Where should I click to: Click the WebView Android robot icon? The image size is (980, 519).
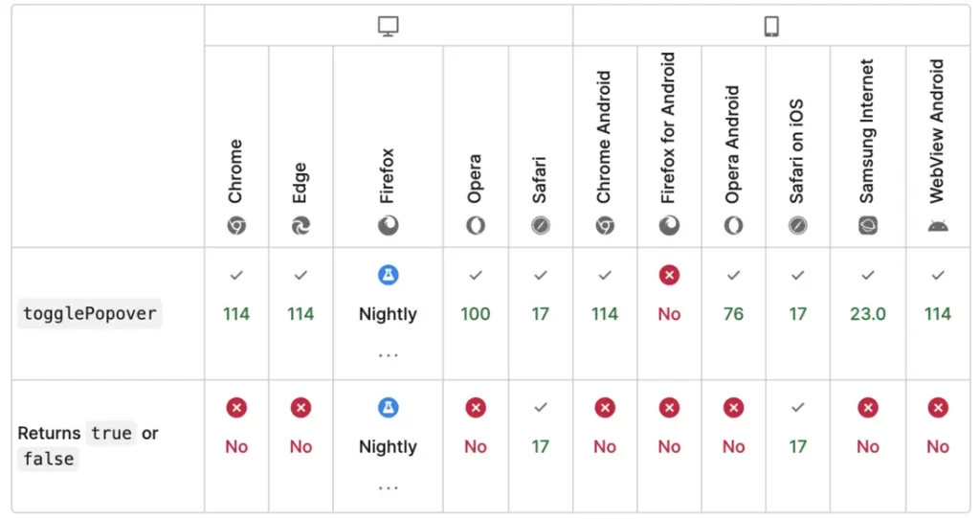pos(938,226)
